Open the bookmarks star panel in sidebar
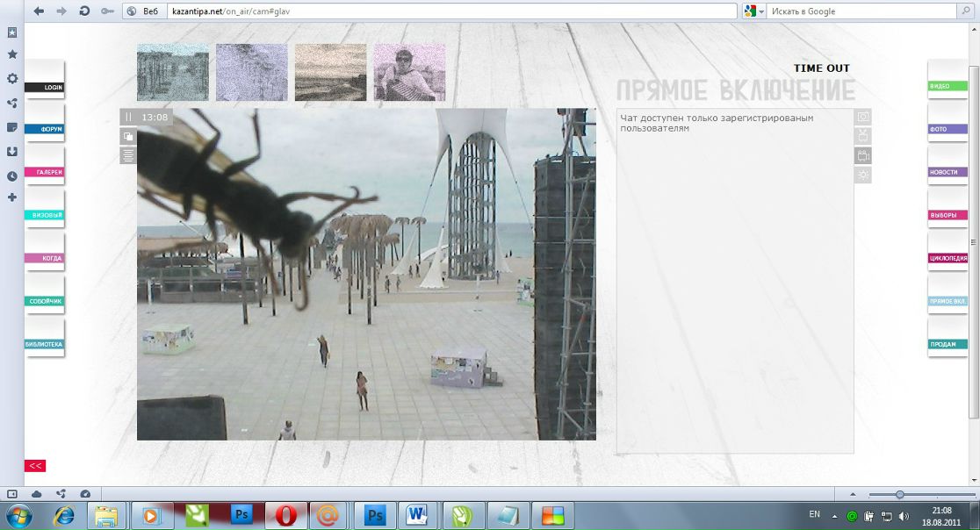Image resolution: width=980 pixels, height=530 pixels. pyautogui.click(x=12, y=54)
